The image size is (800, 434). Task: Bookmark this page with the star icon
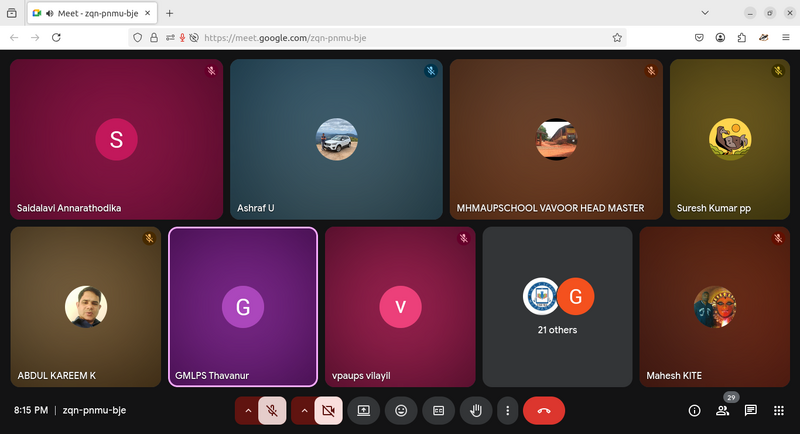(x=618, y=37)
